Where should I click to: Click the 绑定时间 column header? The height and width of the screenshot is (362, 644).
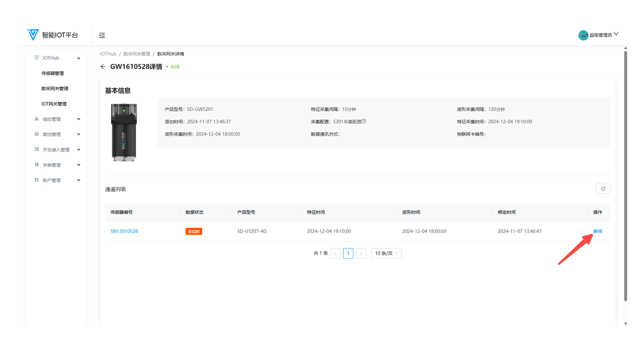click(507, 212)
